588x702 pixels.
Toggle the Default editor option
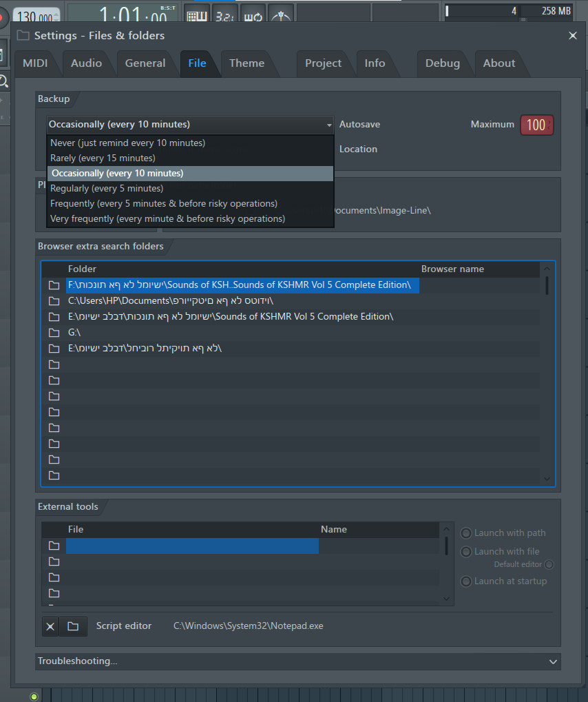(x=549, y=565)
